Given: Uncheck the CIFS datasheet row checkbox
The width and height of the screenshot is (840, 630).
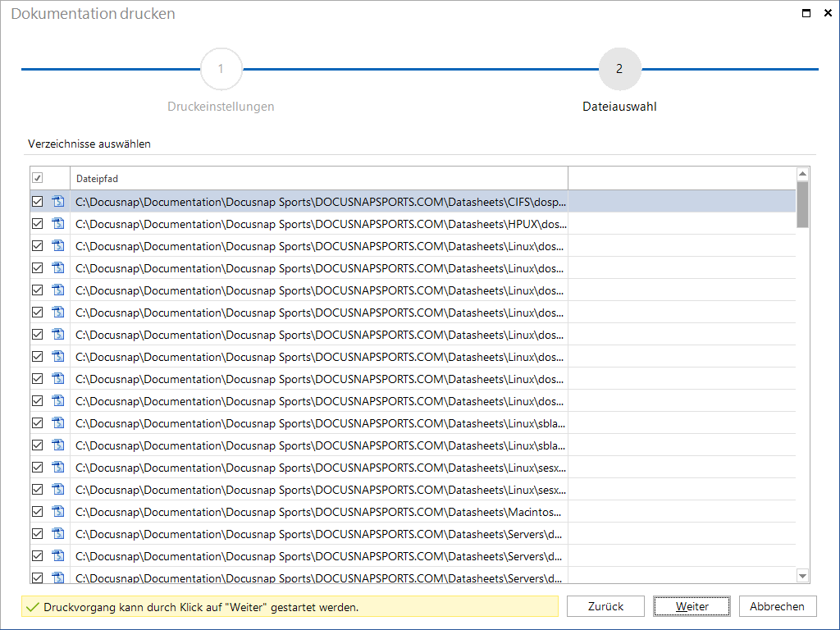Looking at the screenshot, I should (38, 202).
